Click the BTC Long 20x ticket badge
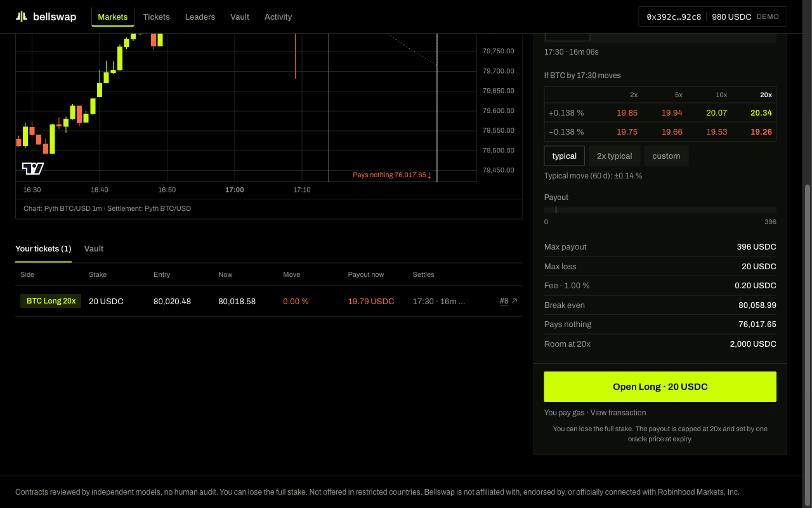Viewport: 812px width, 508px height. (x=51, y=301)
